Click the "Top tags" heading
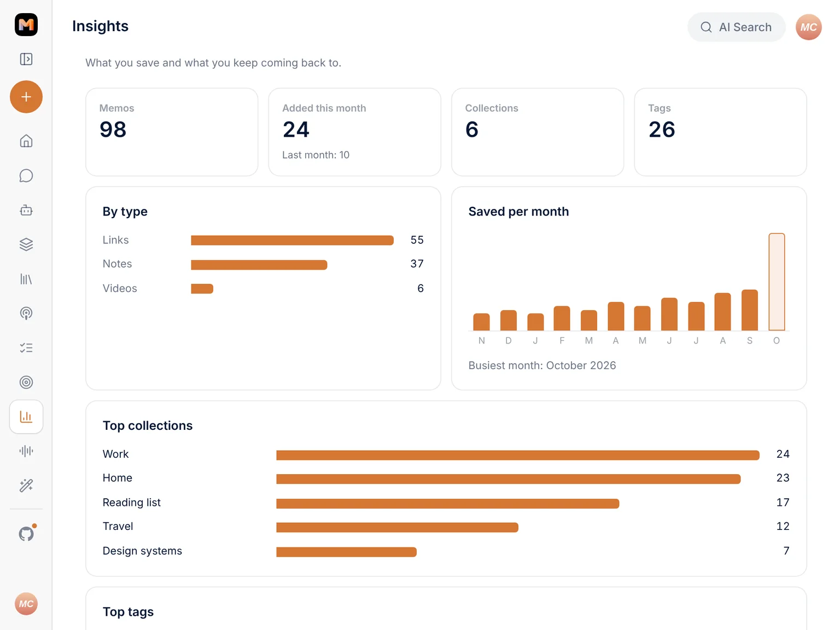 click(128, 612)
